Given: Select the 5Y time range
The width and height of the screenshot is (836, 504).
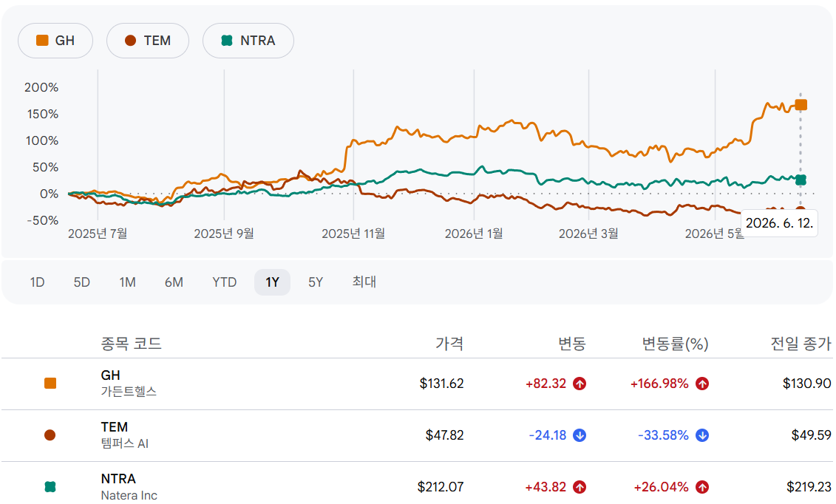Looking at the screenshot, I should coord(316,282).
